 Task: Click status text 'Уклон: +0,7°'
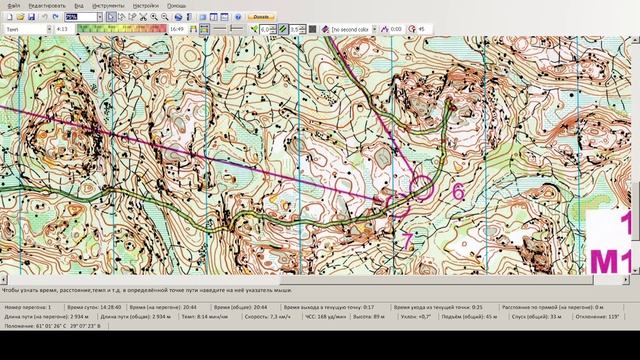pyautogui.click(x=416, y=316)
